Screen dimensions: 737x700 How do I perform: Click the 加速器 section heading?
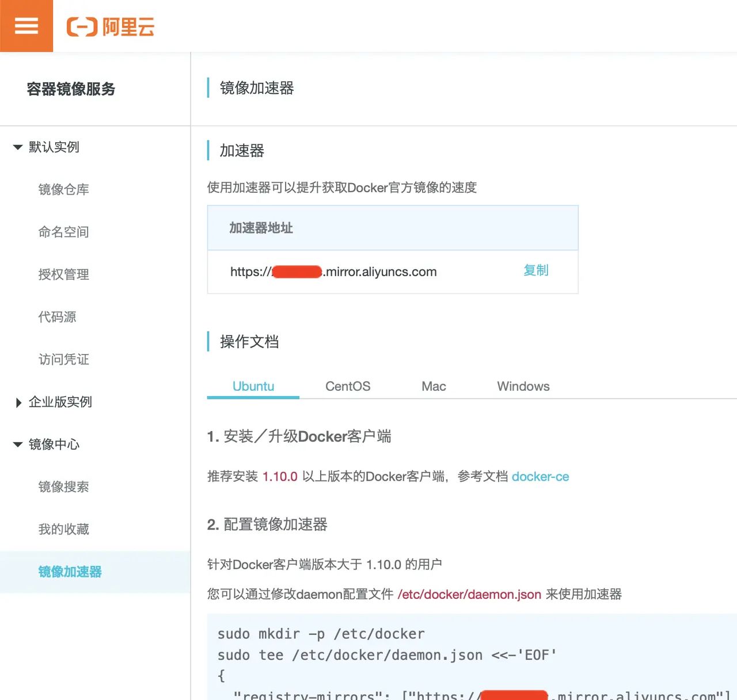(x=242, y=151)
